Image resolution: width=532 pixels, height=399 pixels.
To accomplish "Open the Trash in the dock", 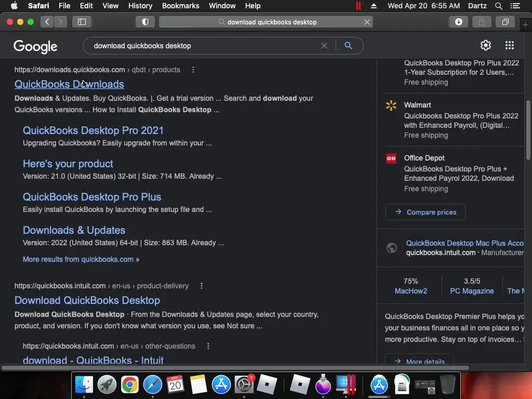I will pyautogui.click(x=447, y=384).
